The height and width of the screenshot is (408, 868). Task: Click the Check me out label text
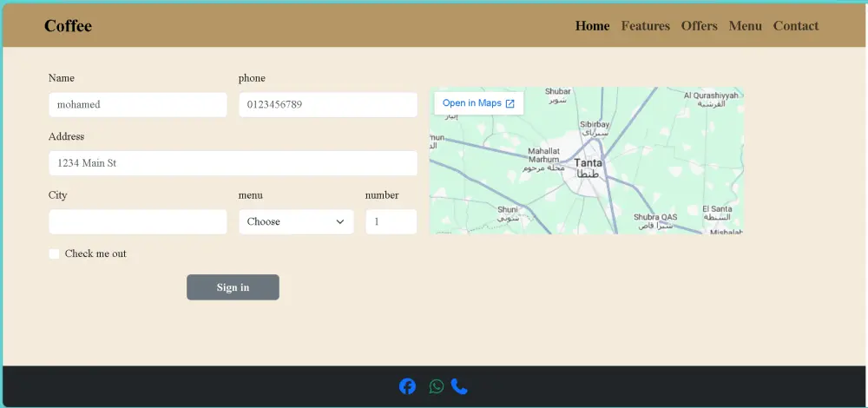95,253
